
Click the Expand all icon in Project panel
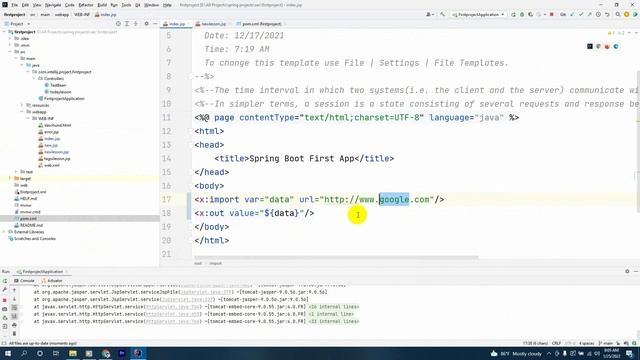(x=127, y=24)
